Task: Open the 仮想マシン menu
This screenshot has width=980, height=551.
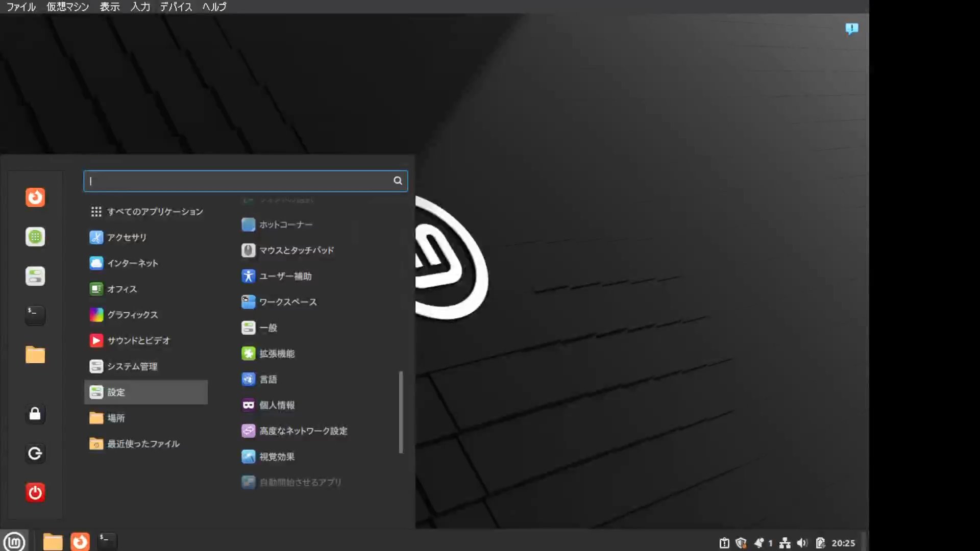Action: click(x=67, y=7)
